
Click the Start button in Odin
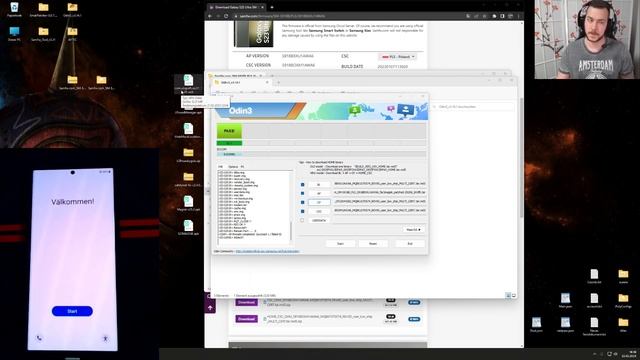point(340,244)
